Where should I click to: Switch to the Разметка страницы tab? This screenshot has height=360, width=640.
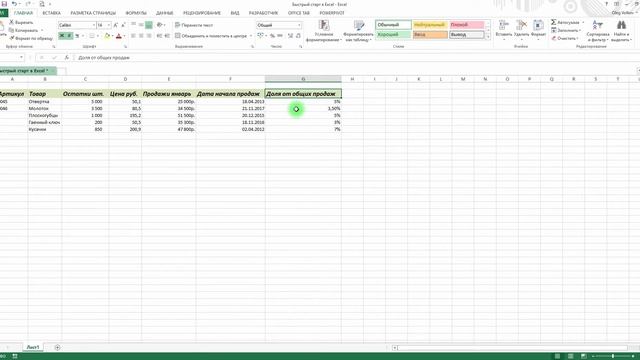point(93,13)
